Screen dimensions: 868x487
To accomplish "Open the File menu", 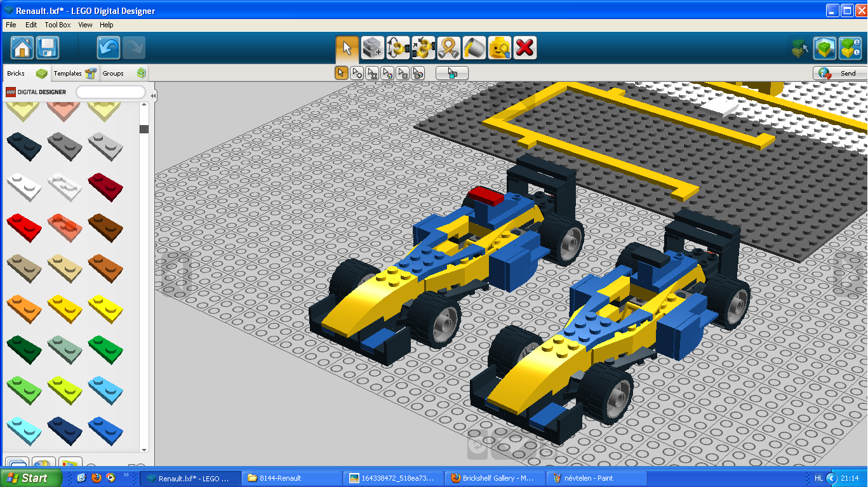I will (11, 25).
